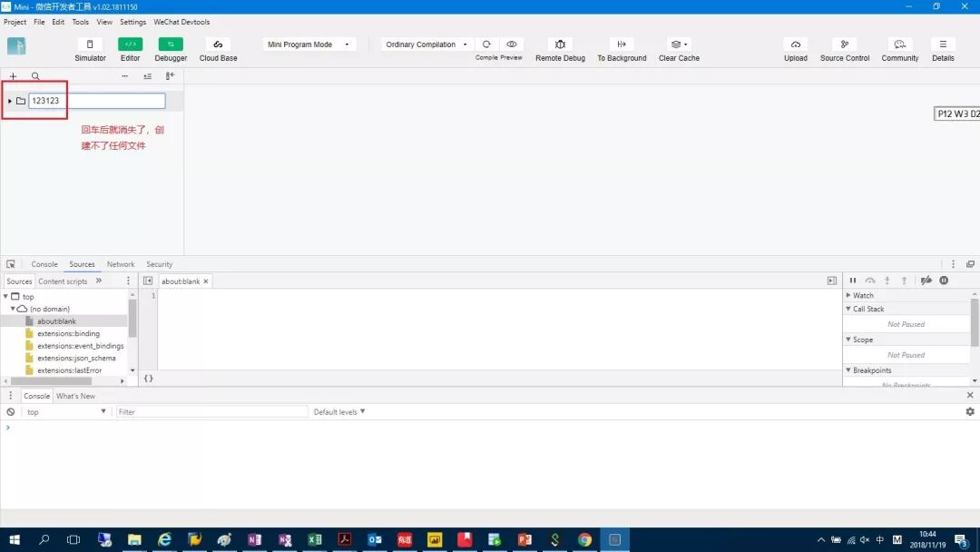980x552 pixels.
Task: Collapse the file tree panel
Action: click(170, 76)
